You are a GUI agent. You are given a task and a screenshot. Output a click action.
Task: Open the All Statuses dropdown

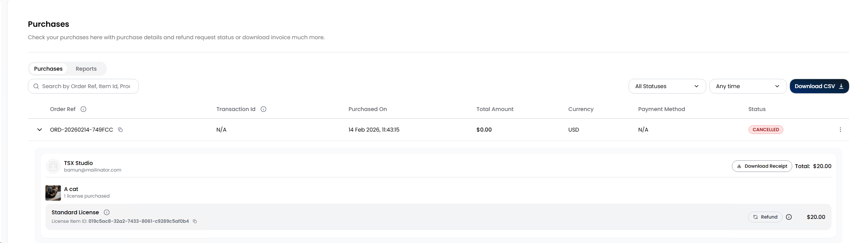point(667,86)
